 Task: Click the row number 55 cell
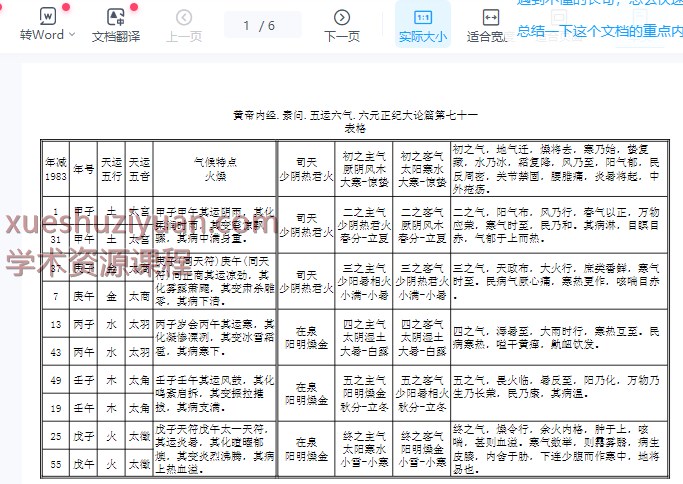click(54, 462)
